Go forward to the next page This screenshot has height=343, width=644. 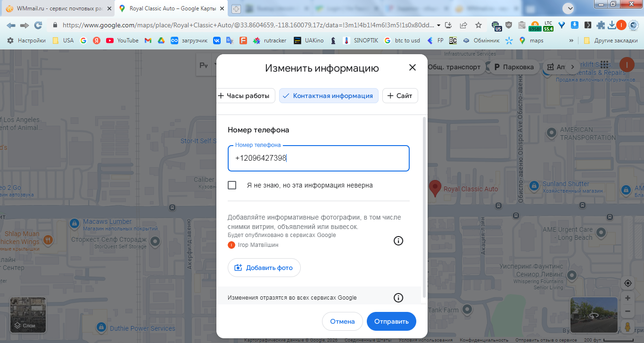click(x=25, y=25)
